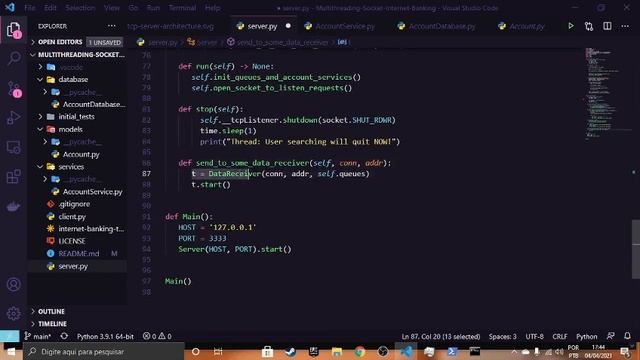Close server.py tab via unsaved dot
This screenshot has width=640, height=360.
tap(288, 26)
